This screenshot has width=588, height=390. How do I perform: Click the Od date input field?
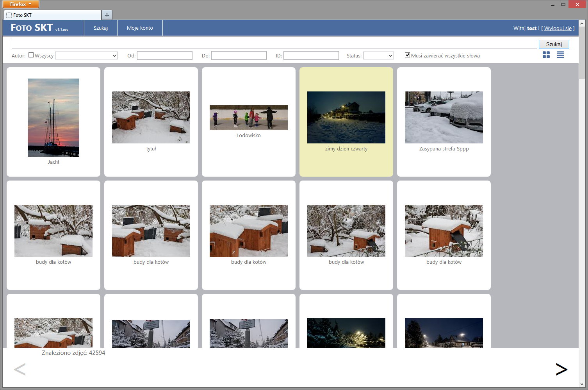tap(164, 56)
